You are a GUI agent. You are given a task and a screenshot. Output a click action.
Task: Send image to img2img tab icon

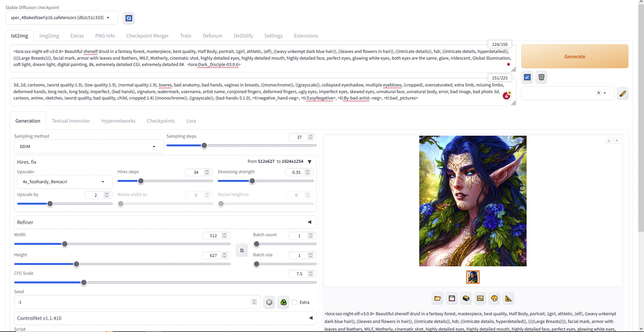(x=480, y=298)
